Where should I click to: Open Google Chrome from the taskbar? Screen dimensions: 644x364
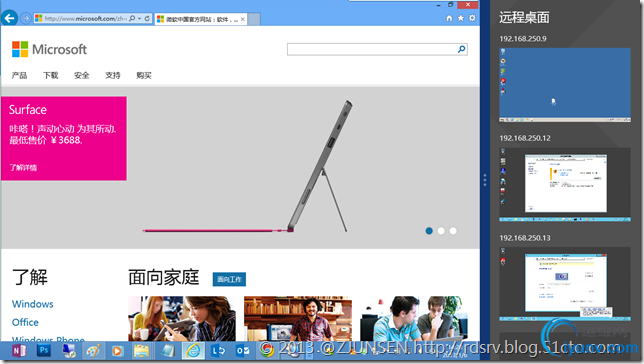(267, 351)
